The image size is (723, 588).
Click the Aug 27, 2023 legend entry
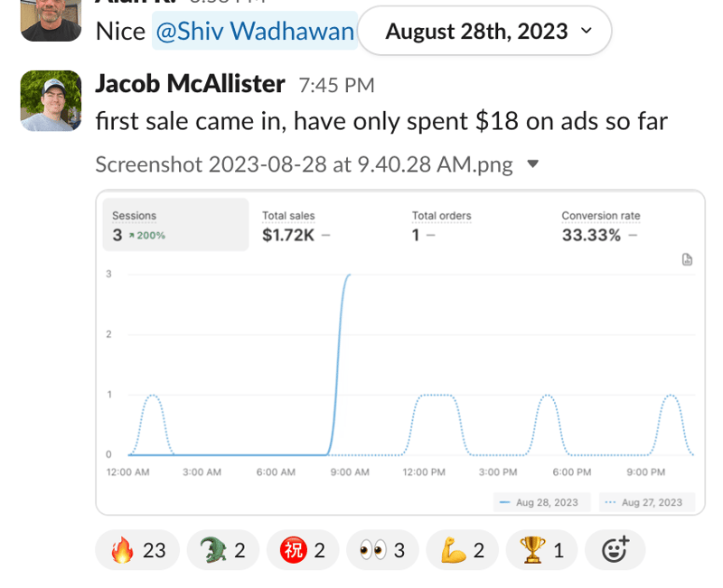647,502
